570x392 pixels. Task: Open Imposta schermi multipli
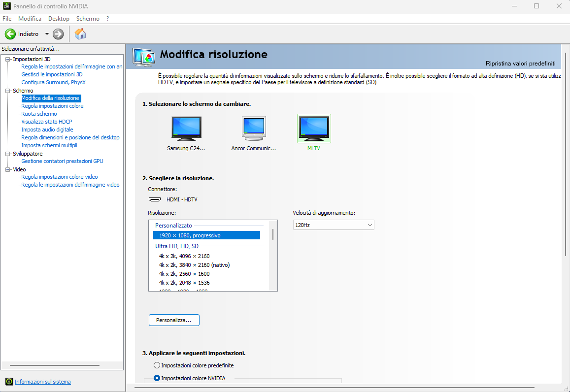click(49, 145)
